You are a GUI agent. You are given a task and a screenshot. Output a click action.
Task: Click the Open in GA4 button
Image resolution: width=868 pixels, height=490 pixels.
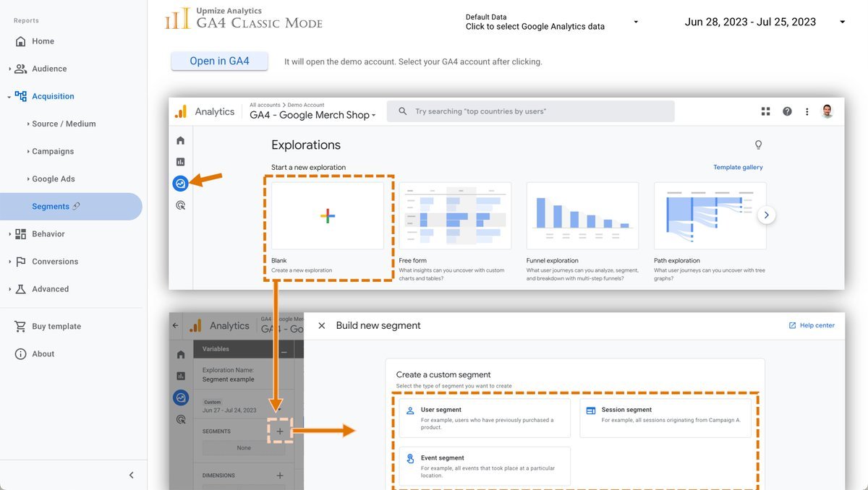[219, 61]
